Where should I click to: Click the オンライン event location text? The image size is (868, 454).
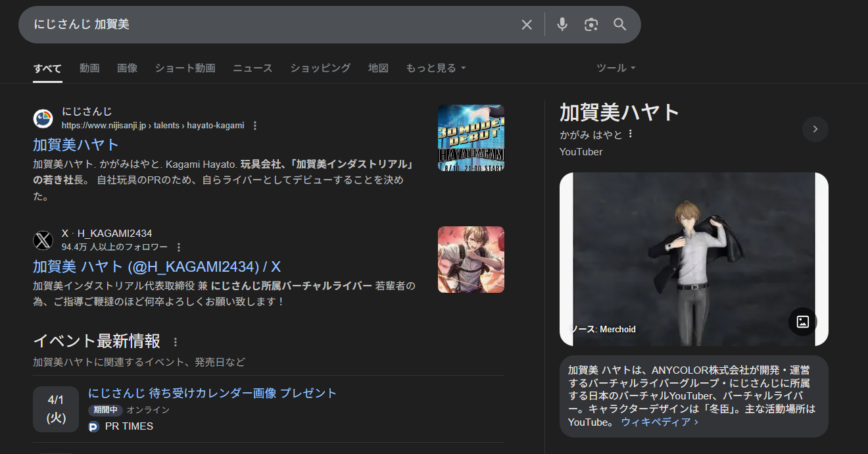148,410
